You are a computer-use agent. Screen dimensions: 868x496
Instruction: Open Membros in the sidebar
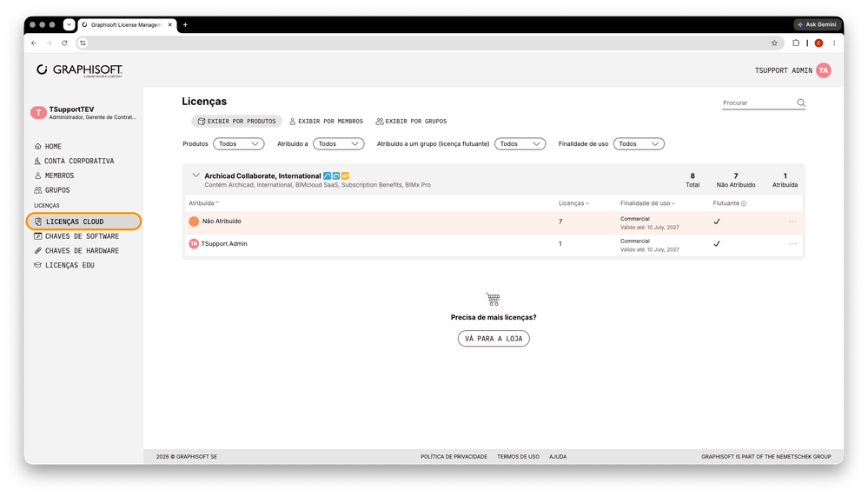click(54, 175)
